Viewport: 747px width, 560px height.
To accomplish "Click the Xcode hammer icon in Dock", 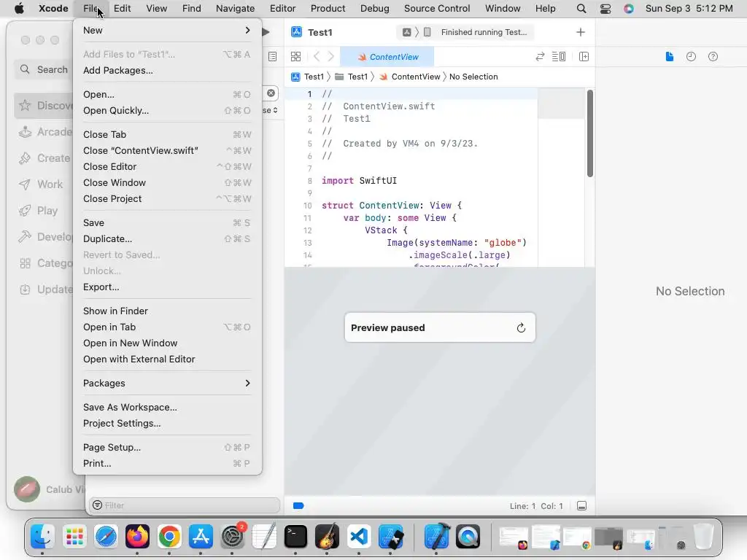I will click(436, 536).
